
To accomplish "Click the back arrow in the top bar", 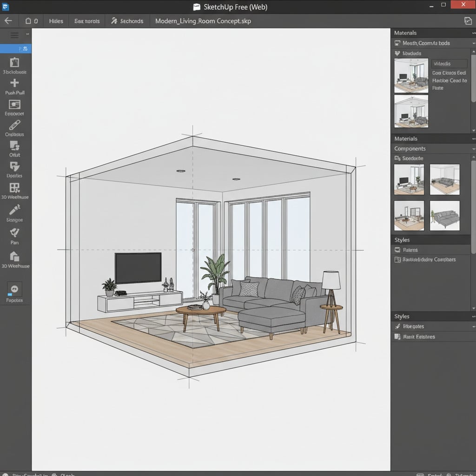I will (8, 20).
